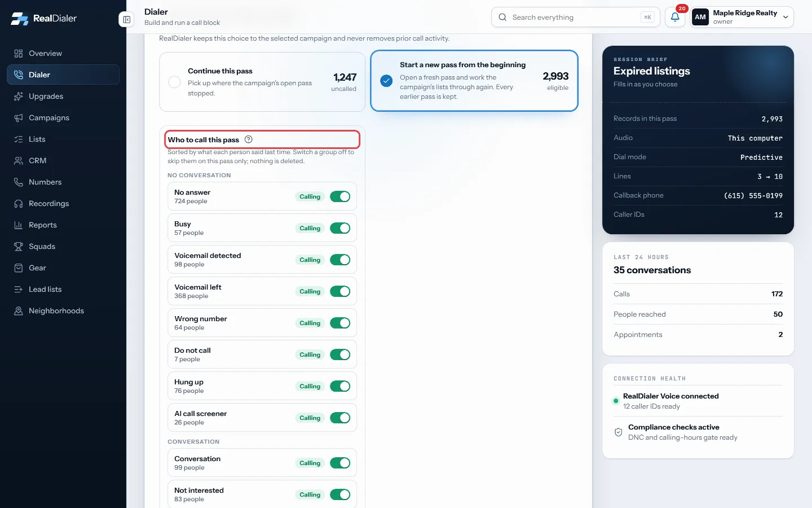Click the Campaigns megaphone icon

point(19,118)
